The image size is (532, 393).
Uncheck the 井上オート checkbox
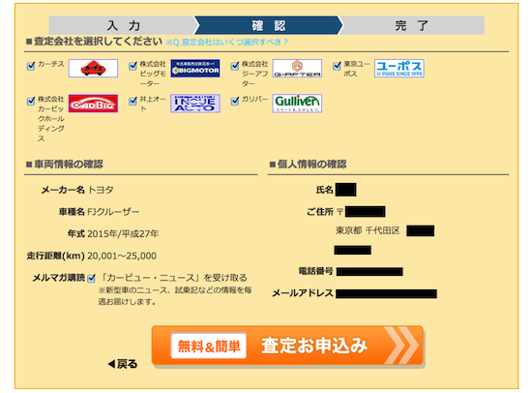(x=133, y=101)
